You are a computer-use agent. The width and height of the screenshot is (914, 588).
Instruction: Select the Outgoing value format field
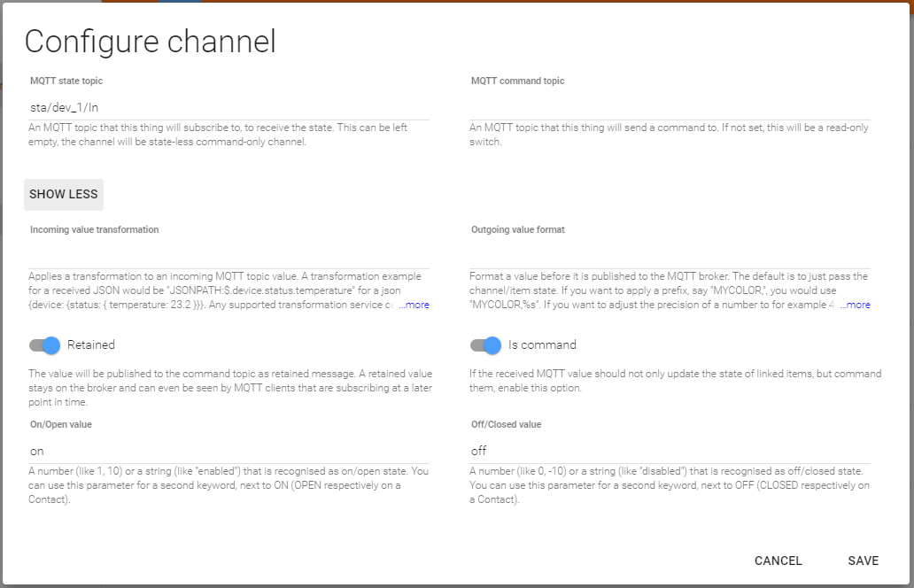click(670, 255)
